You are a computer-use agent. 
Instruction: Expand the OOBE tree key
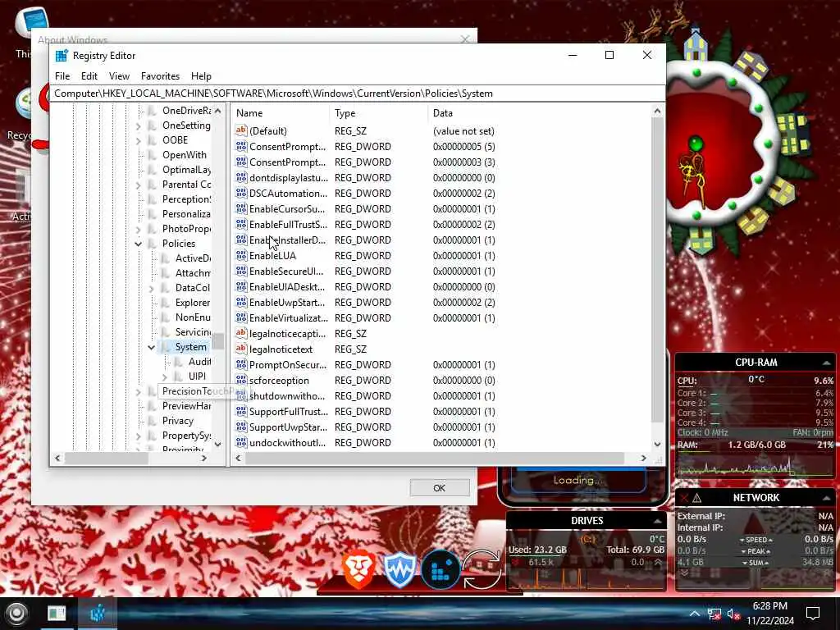(x=138, y=140)
